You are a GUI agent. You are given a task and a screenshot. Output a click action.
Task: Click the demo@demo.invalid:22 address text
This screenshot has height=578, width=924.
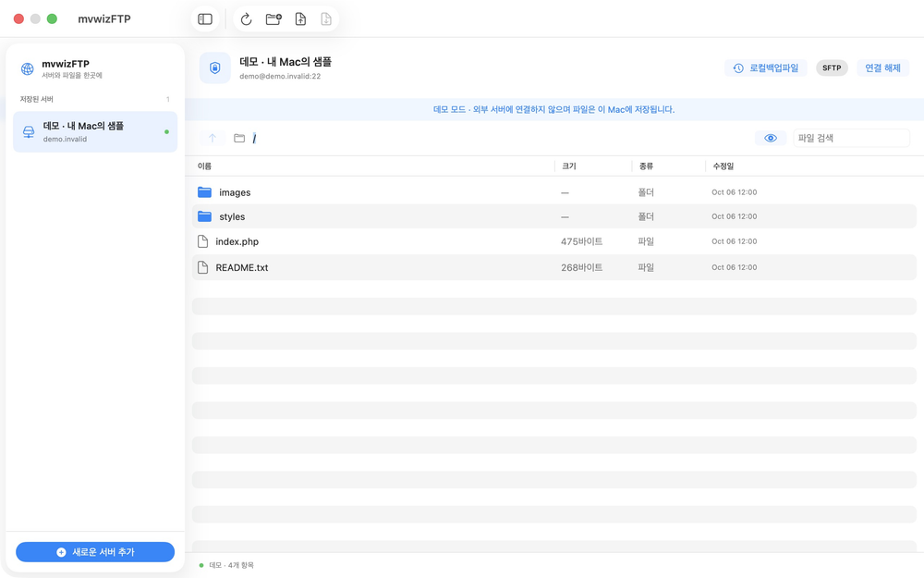(280, 76)
